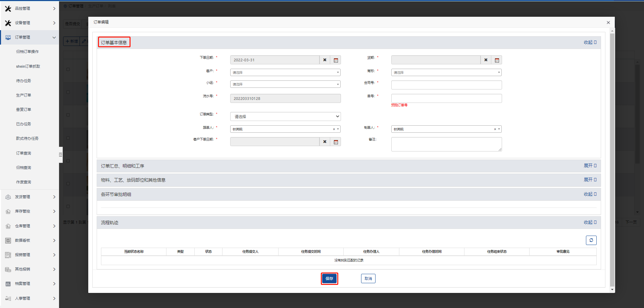The width and height of the screenshot is (644, 308).
Task: Click the 保存 button
Action: [329, 279]
